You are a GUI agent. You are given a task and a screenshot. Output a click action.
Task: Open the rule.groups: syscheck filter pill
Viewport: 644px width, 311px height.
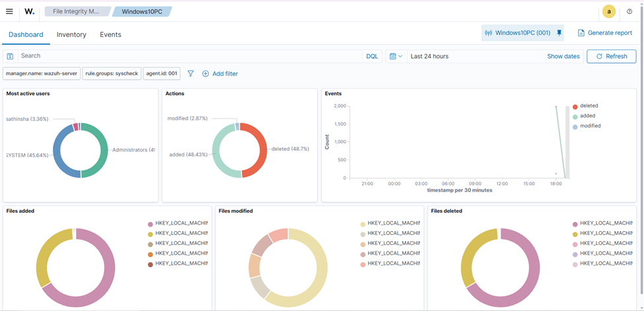(x=112, y=73)
